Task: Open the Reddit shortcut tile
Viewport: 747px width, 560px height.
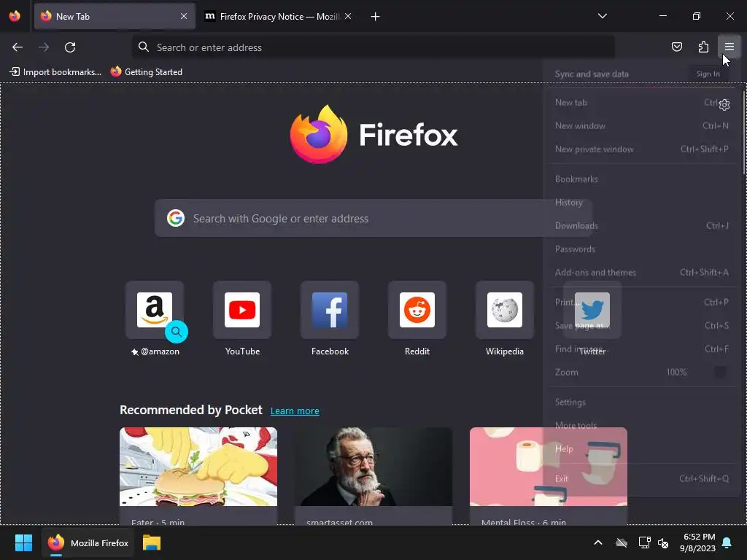Action: click(x=417, y=310)
